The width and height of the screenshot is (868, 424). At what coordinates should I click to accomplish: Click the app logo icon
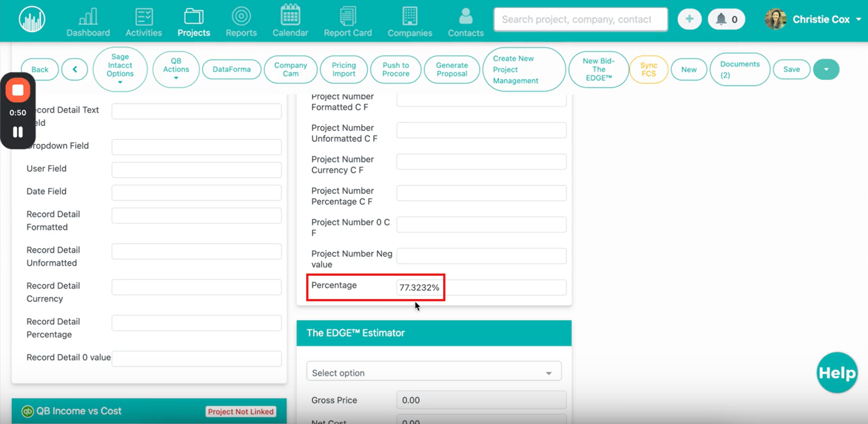pos(32,20)
